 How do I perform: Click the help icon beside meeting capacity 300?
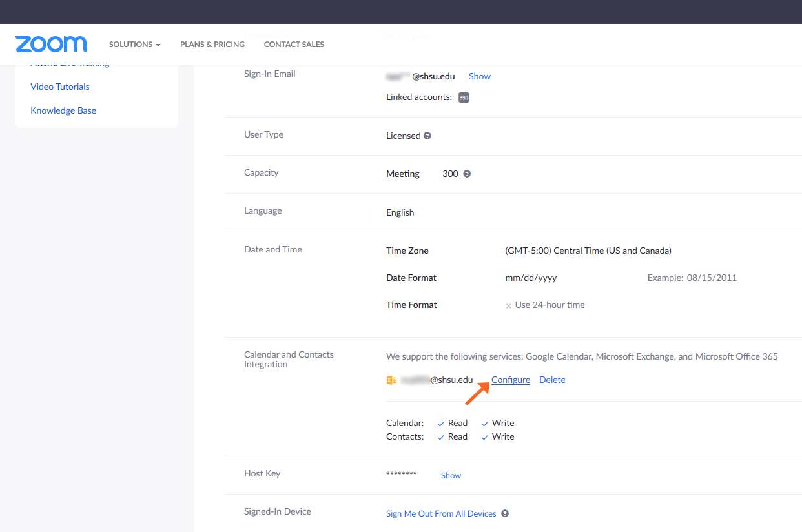(x=466, y=173)
